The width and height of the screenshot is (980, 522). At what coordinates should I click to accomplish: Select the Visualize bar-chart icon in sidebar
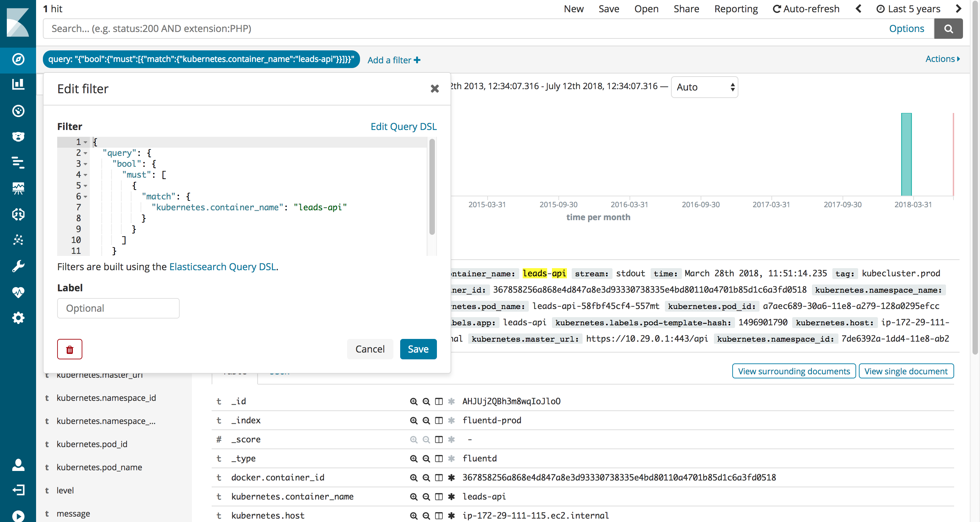pyautogui.click(x=18, y=84)
